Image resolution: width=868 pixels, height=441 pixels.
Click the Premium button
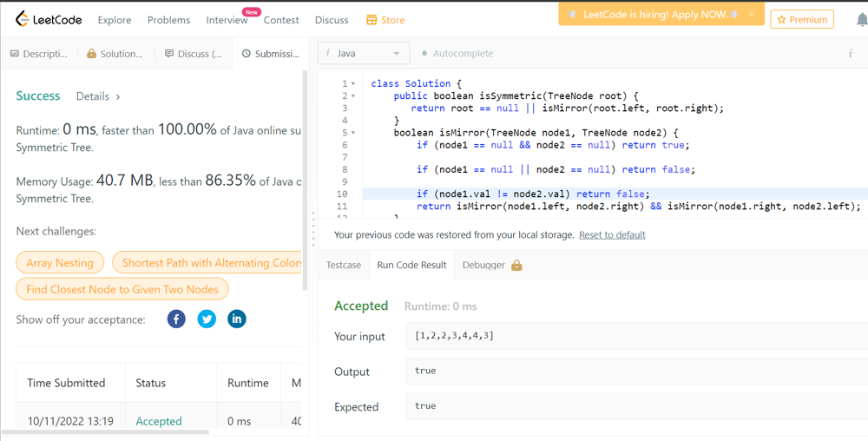pyautogui.click(x=801, y=19)
